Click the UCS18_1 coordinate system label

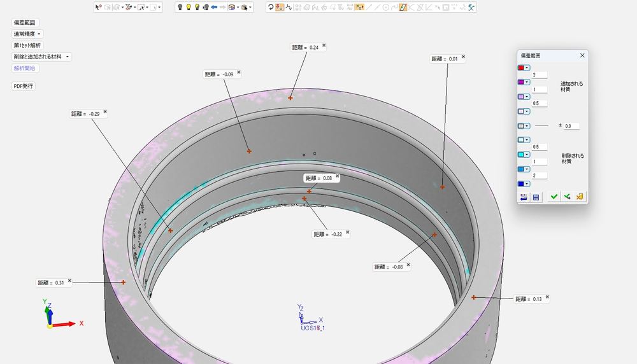coord(312,328)
